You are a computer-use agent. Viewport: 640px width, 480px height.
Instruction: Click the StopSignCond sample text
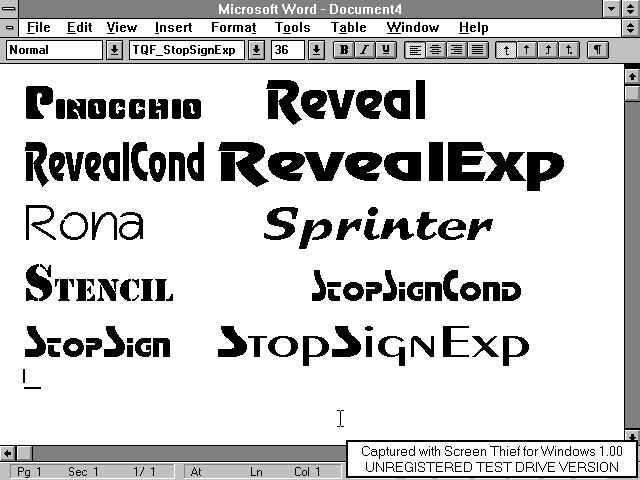(416, 286)
